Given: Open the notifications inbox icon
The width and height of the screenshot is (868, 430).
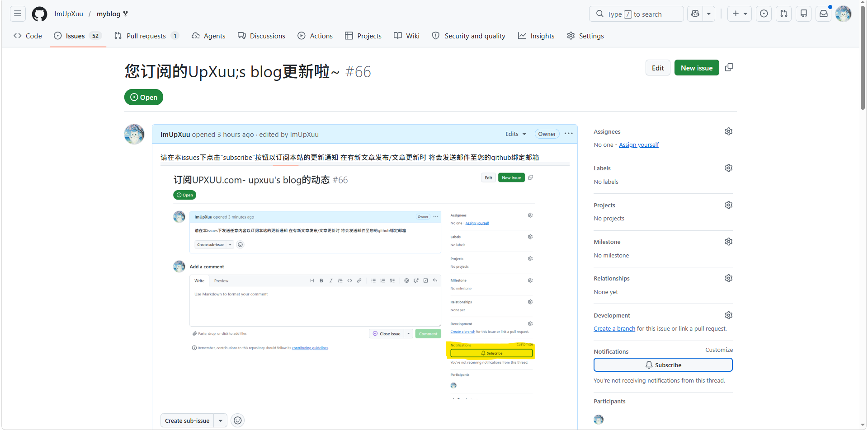Looking at the screenshot, I should point(824,14).
